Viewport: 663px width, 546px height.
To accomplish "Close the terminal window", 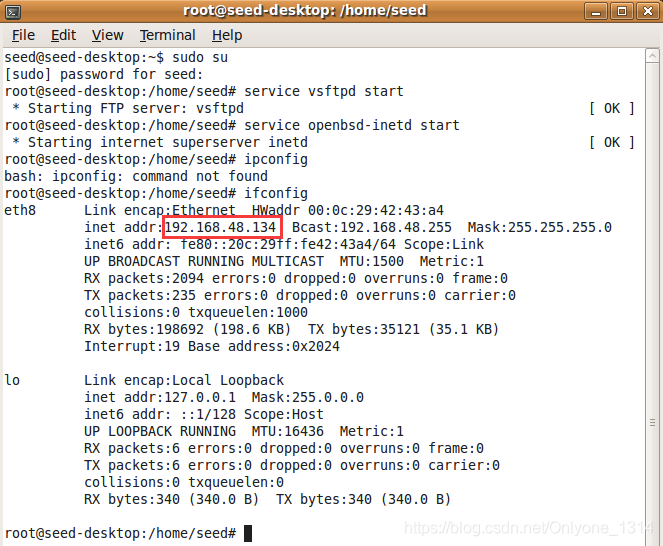I will tap(647, 11).
